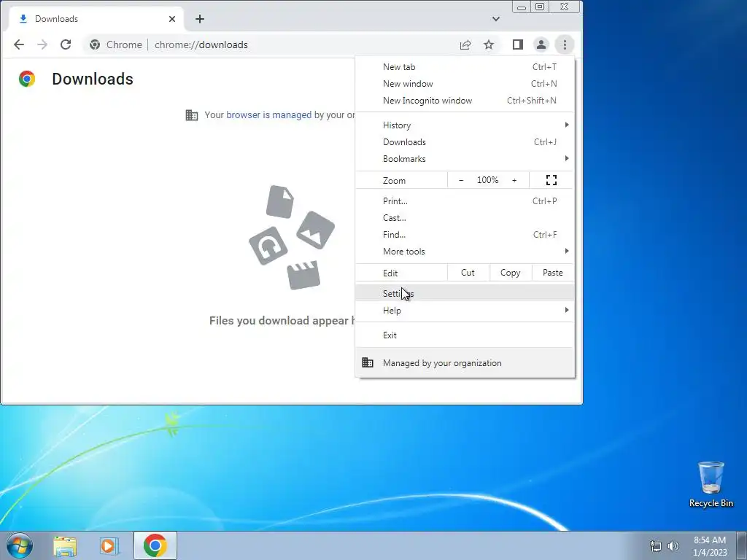Select New tab from the menu
Screen dimensions: 747x560
(465, 67)
